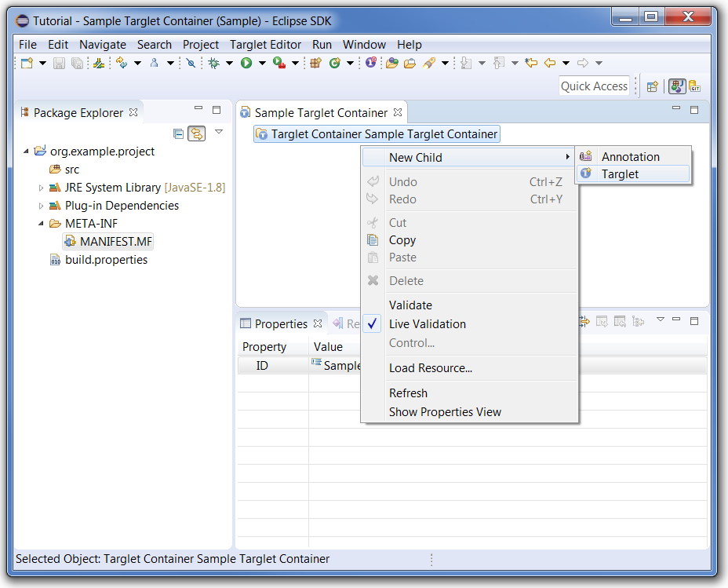Viewport: 728px width, 588px height.
Task: Click the Save disk icon
Action: (x=59, y=63)
